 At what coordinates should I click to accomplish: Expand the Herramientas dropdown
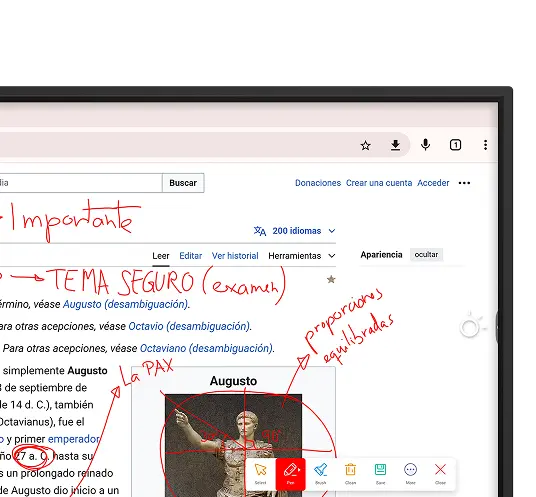(302, 256)
